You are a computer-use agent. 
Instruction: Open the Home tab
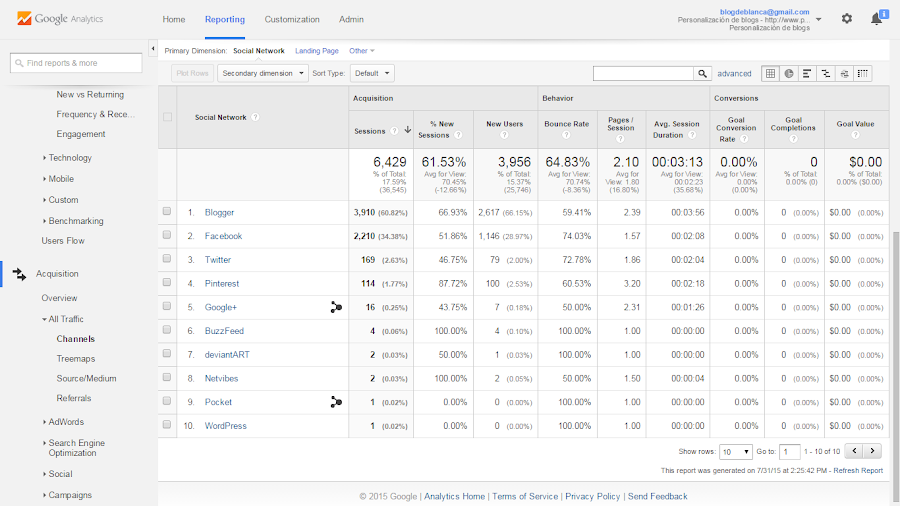tap(173, 20)
